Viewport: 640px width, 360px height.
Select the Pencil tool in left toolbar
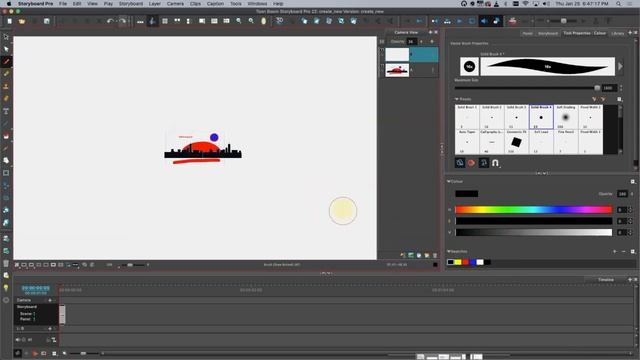tap(6, 74)
